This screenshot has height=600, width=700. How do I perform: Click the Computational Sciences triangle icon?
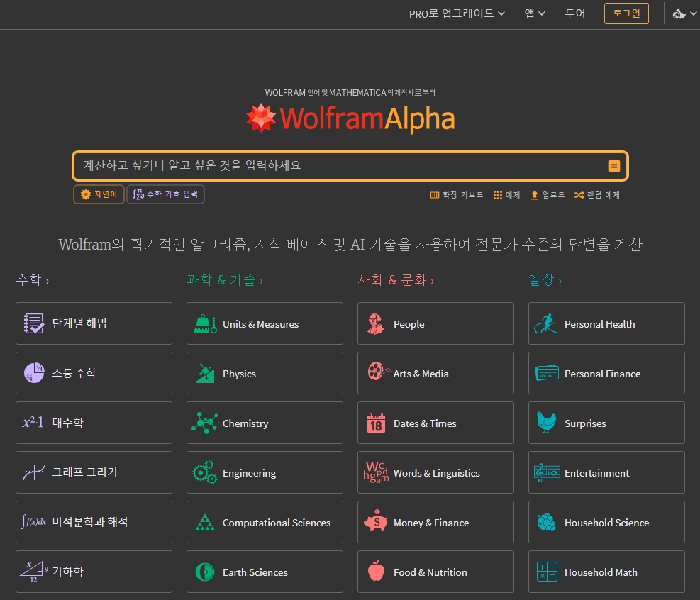[x=205, y=522]
